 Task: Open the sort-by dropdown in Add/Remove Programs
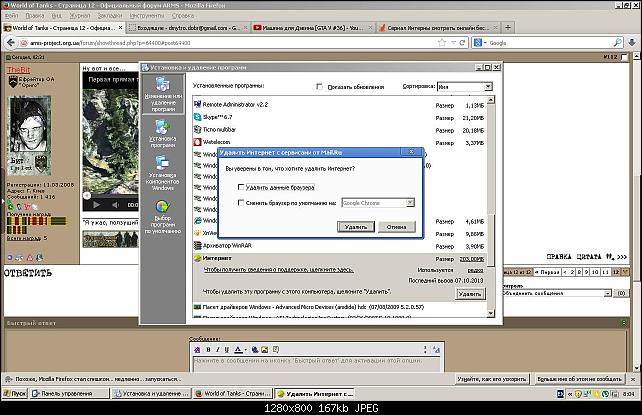click(x=488, y=87)
